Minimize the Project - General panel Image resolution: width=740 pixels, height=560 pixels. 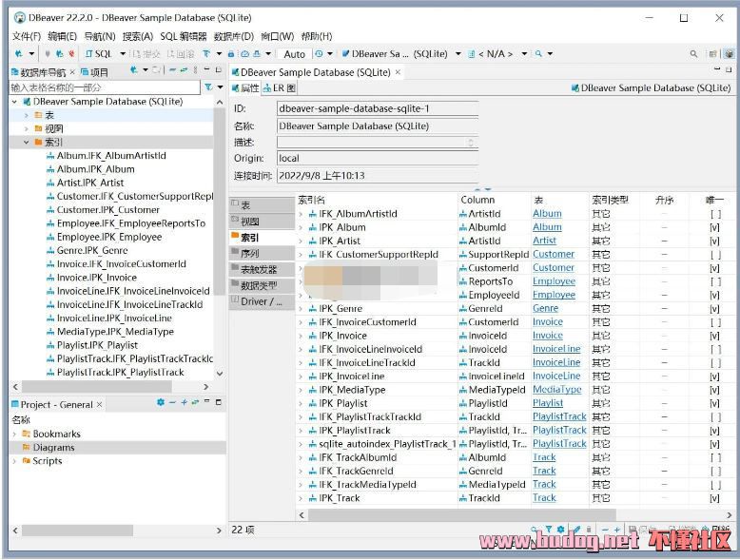pyautogui.click(x=206, y=402)
